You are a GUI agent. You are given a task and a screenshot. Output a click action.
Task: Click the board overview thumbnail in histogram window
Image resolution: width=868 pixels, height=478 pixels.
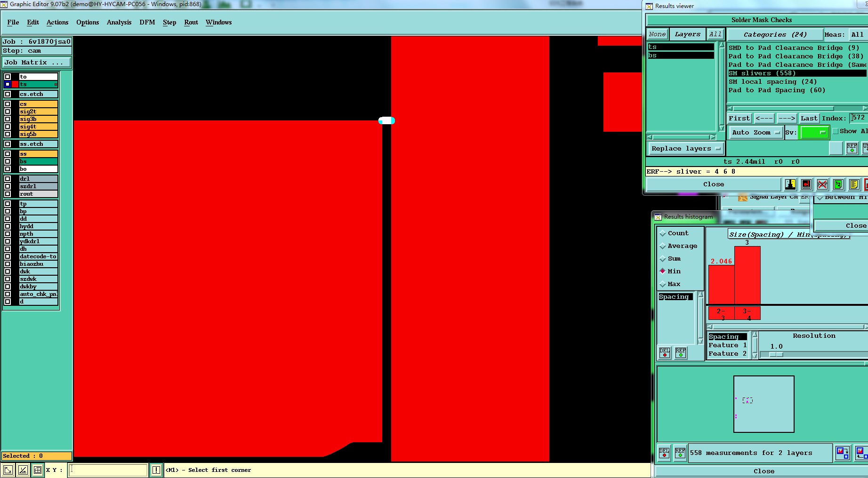point(764,404)
